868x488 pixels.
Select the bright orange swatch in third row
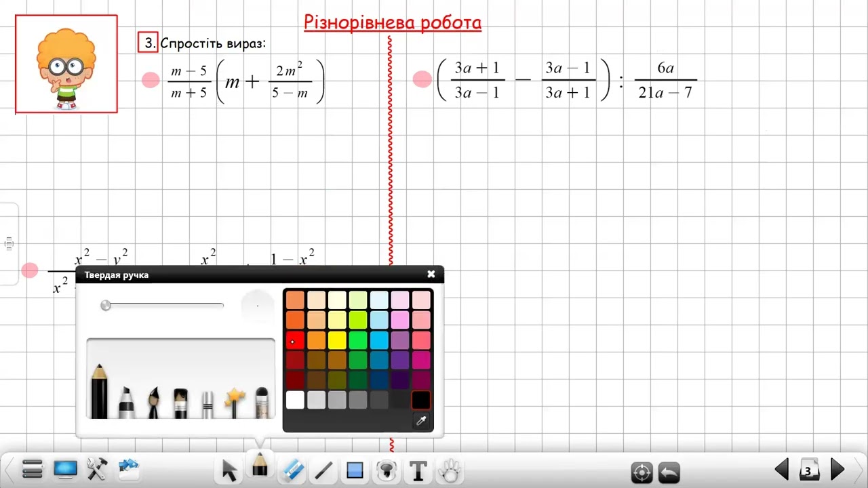316,340
